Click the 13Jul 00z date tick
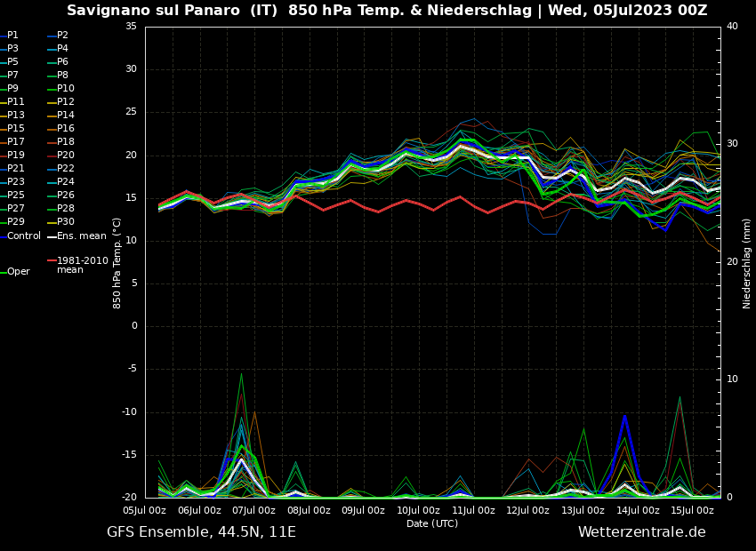 pos(583,510)
